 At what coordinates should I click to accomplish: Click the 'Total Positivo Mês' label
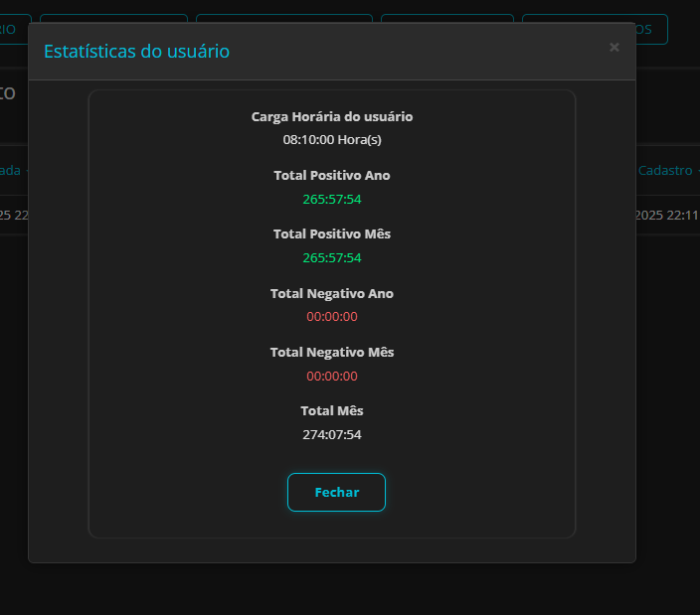331,233
